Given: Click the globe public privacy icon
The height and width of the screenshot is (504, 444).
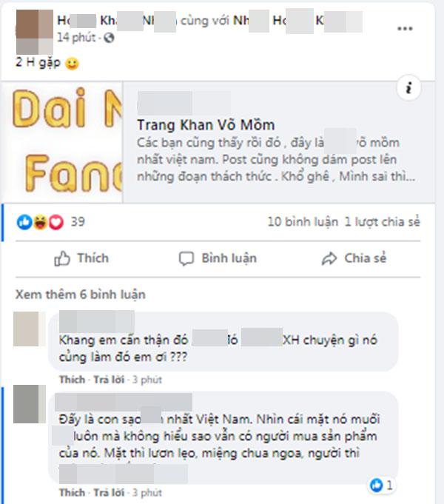Looking at the screenshot, I should 109,38.
